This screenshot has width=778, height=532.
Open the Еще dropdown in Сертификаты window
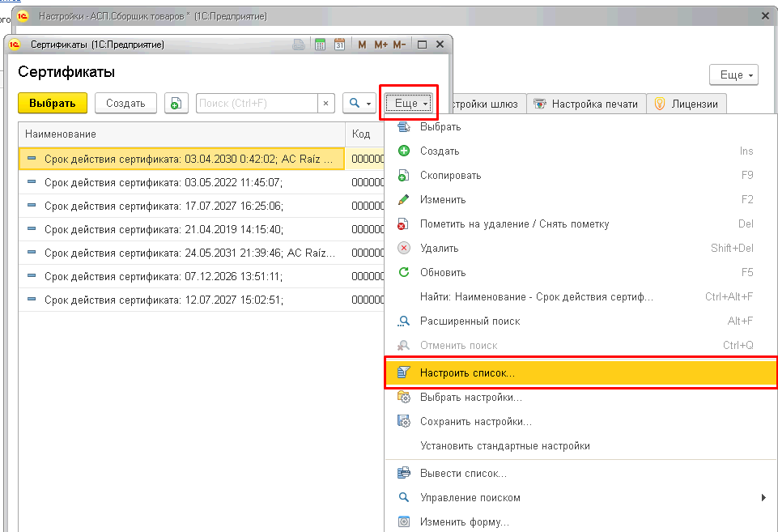click(409, 103)
